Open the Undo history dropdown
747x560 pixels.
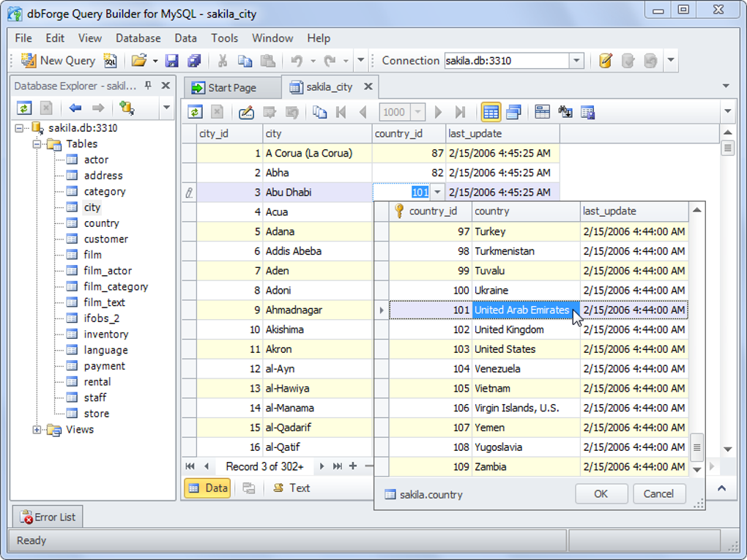pyautogui.click(x=313, y=61)
